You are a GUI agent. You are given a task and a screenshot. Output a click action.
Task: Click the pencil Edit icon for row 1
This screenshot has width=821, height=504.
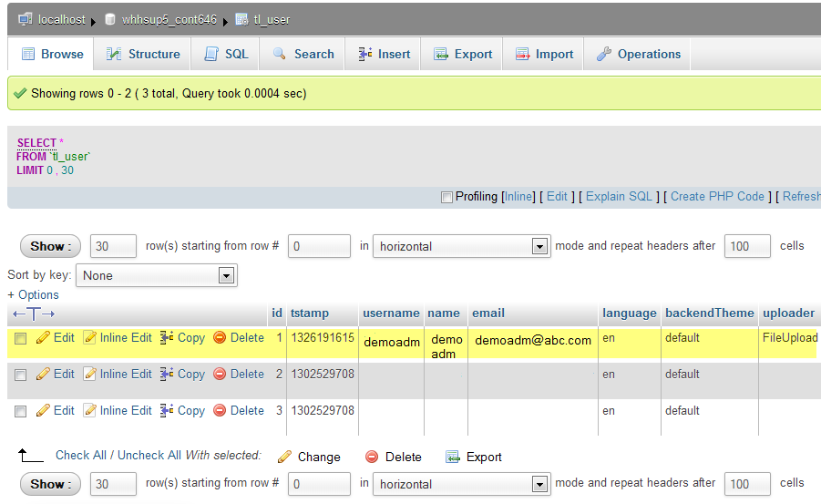click(x=43, y=338)
